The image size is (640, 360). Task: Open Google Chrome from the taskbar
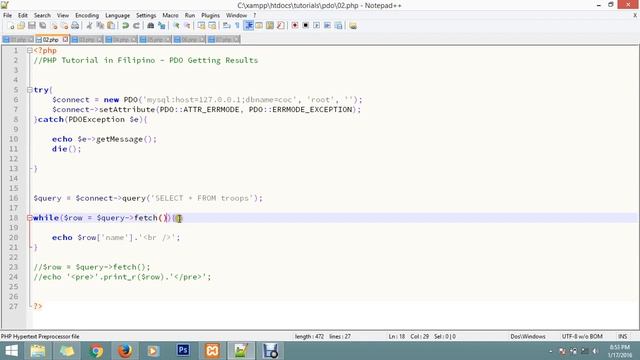[96, 351]
